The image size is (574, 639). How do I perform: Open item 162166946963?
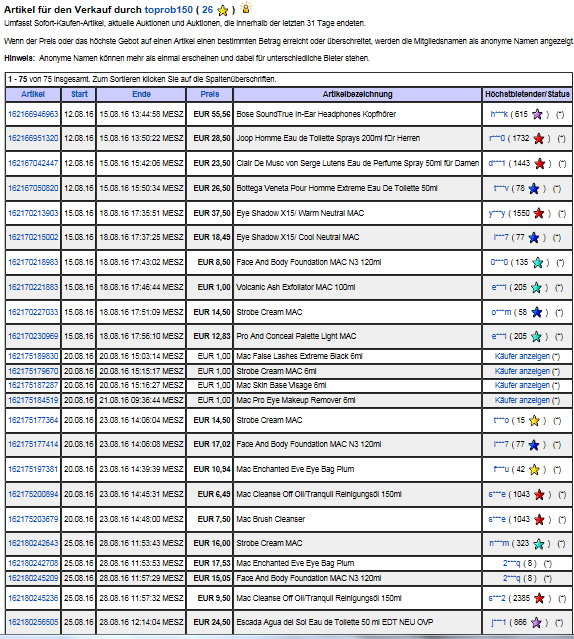pos(33,114)
